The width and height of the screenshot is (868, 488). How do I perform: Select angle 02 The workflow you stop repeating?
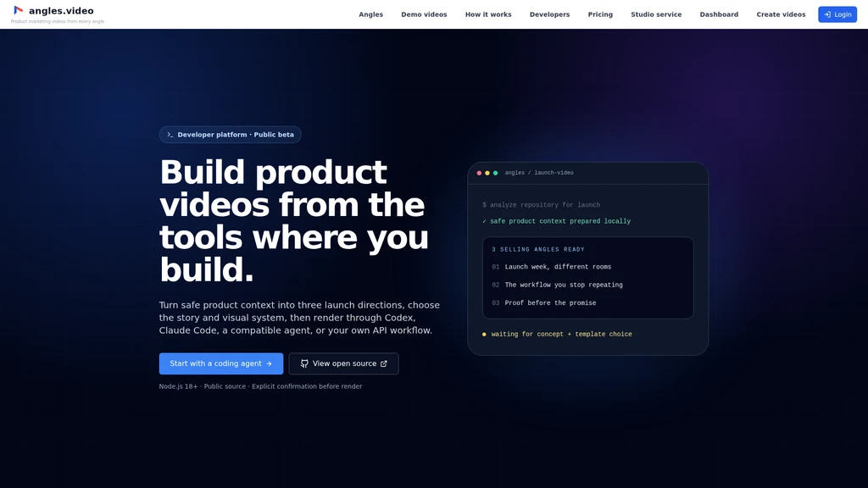click(x=557, y=285)
